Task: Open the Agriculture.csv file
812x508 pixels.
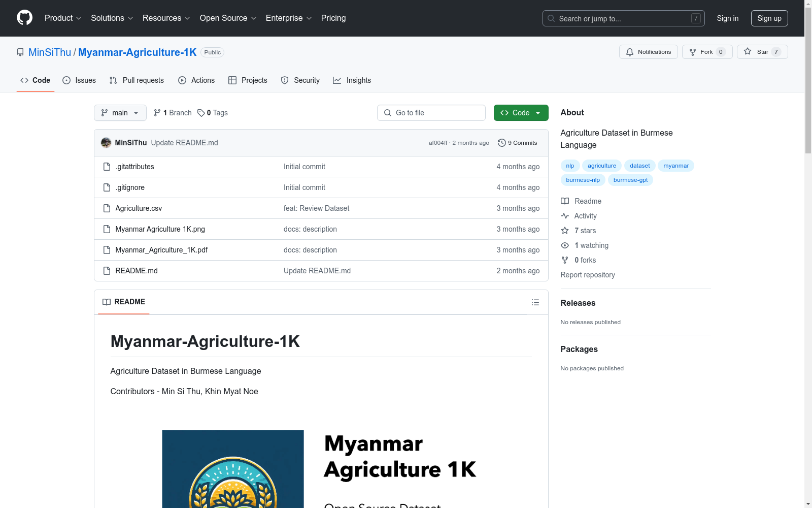Action: (x=139, y=208)
